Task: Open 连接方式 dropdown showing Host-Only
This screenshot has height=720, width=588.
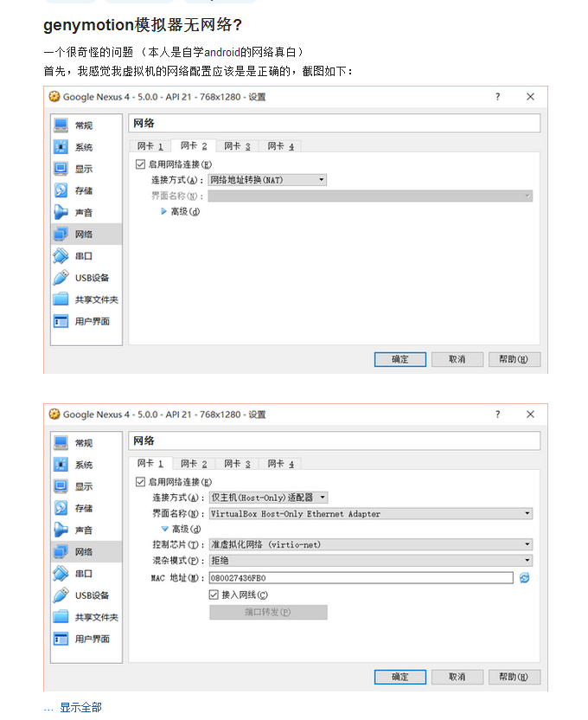Action: [x=268, y=498]
